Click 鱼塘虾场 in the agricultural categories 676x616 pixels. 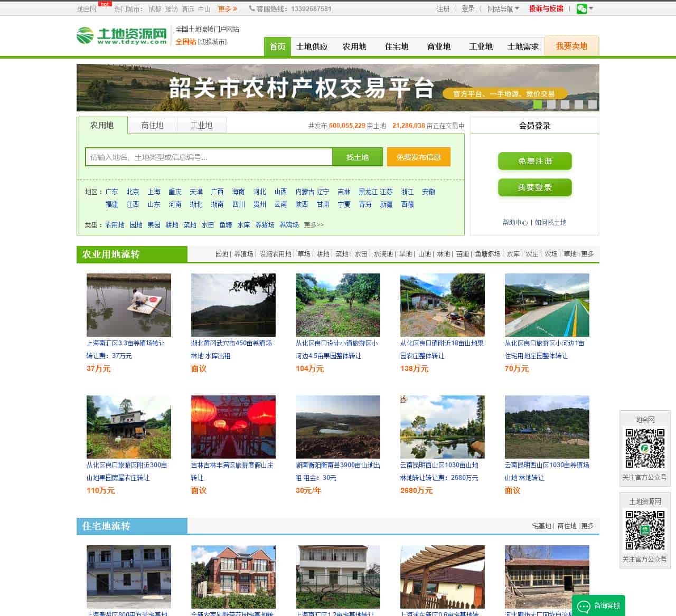487,254
